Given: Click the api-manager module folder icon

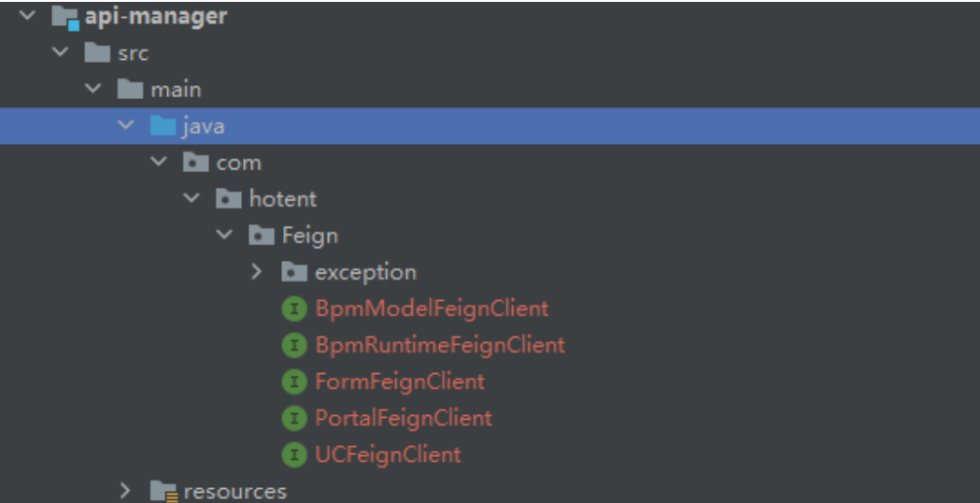Looking at the screenshot, I should (x=64, y=17).
